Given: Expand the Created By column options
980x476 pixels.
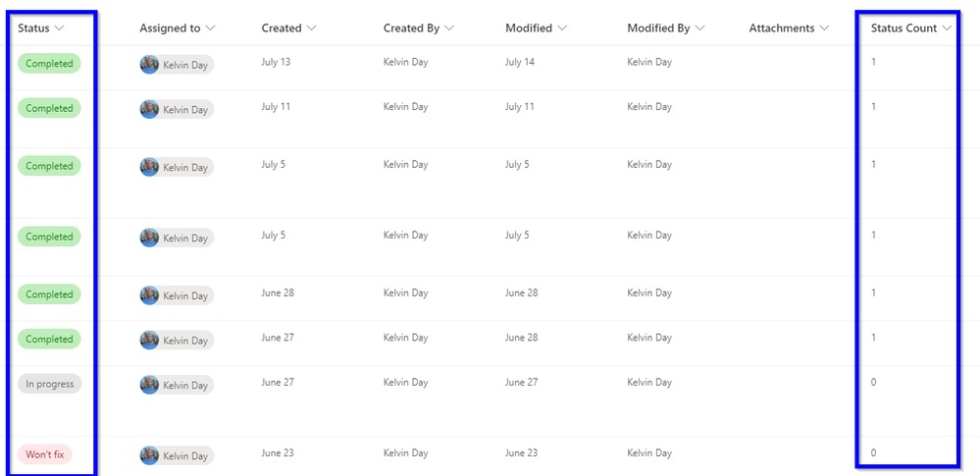Looking at the screenshot, I should 449,28.
